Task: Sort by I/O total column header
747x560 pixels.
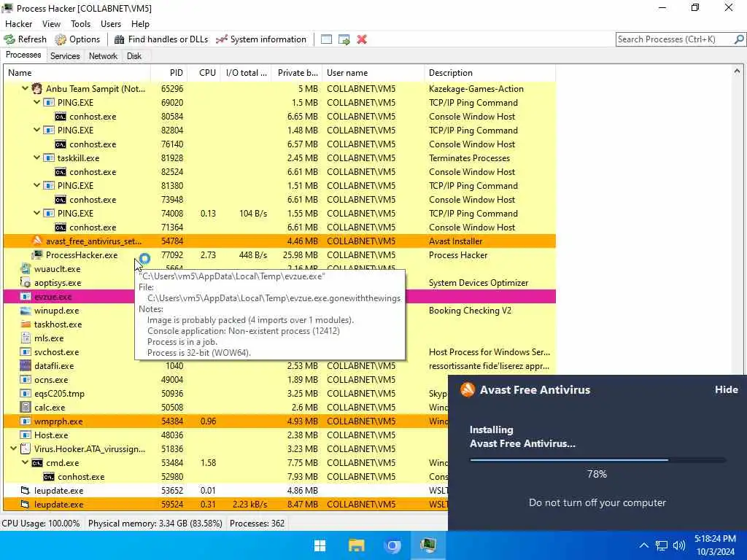Action: tap(246, 73)
